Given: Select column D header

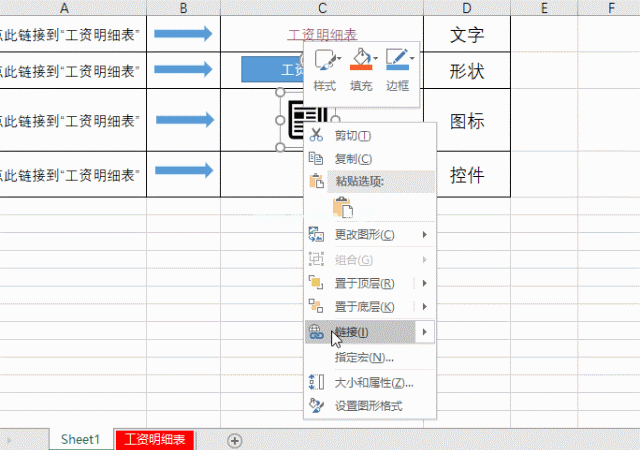Looking at the screenshot, I should (466, 8).
